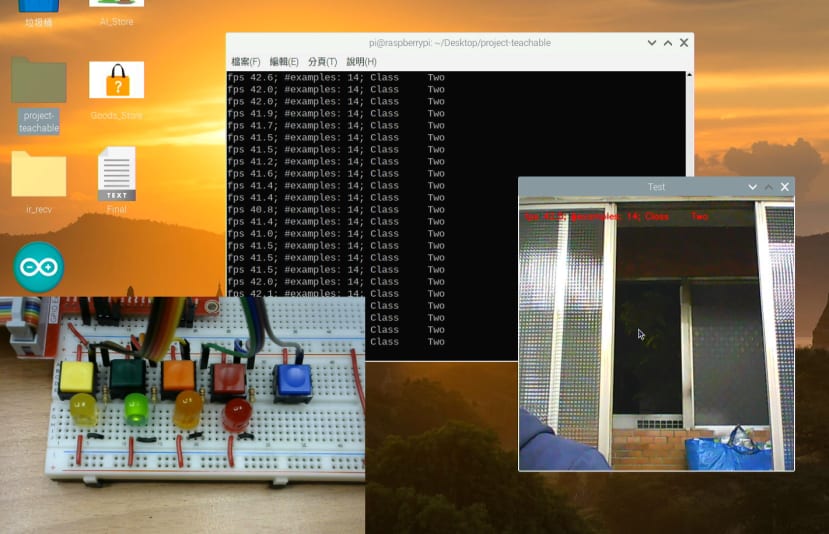Click the terminal line reading fps 42.6

pos(336,78)
